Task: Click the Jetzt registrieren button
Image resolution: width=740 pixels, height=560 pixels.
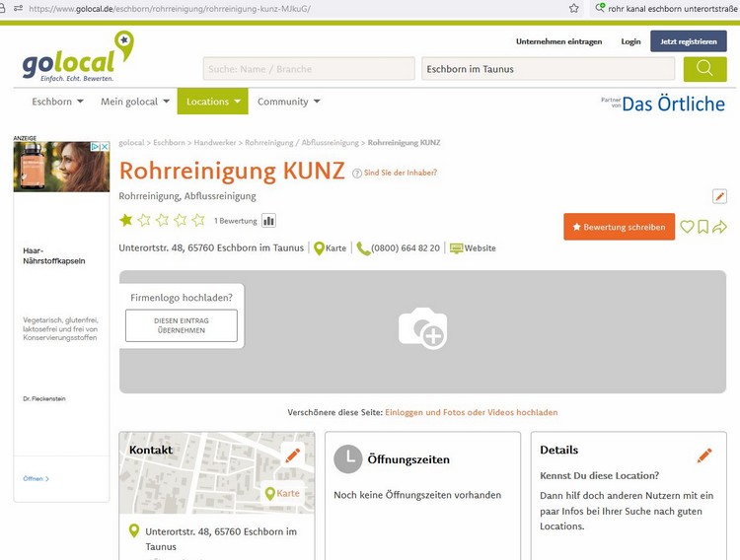Action: point(688,41)
